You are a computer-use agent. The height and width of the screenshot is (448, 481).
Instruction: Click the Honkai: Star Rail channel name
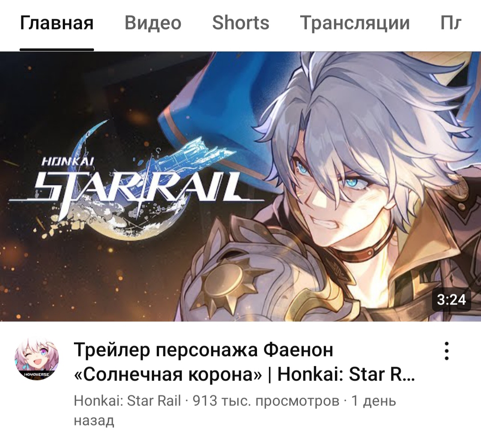[127, 400]
